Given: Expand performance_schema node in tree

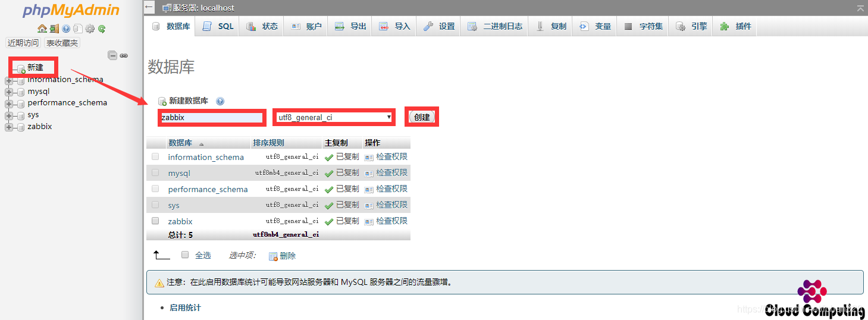Looking at the screenshot, I should click(8, 103).
